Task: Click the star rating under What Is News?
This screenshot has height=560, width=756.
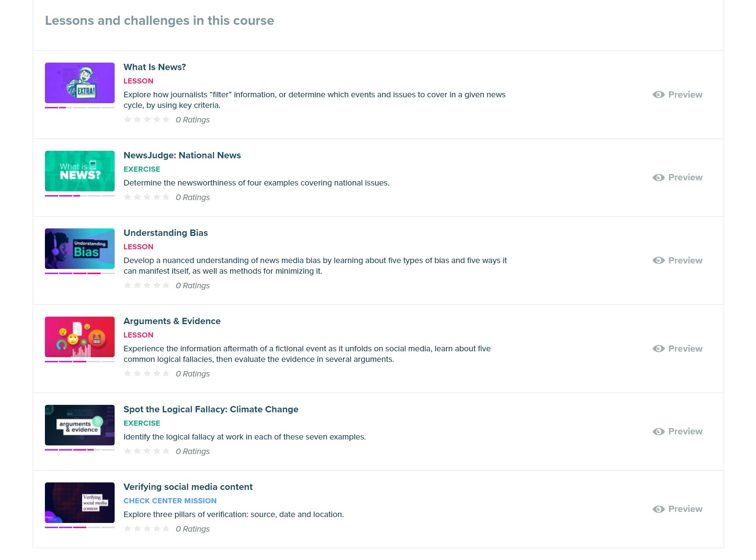Action: tap(147, 120)
